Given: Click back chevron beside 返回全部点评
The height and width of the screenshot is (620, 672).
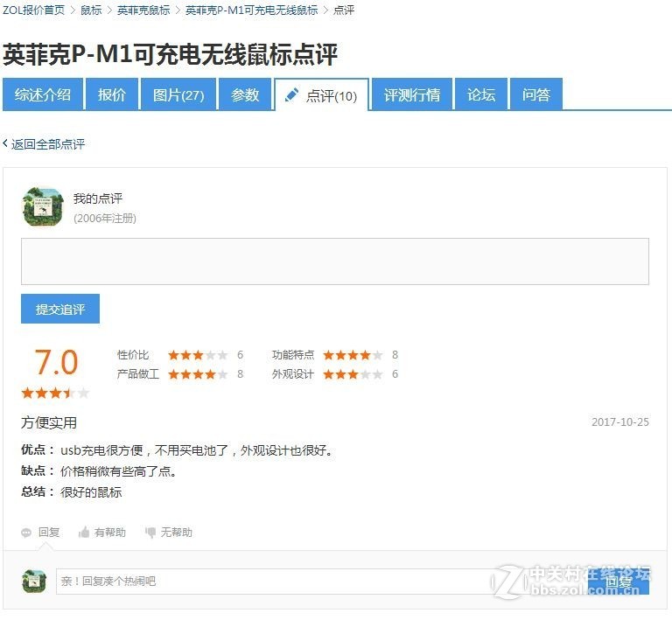Looking at the screenshot, I should point(5,143).
